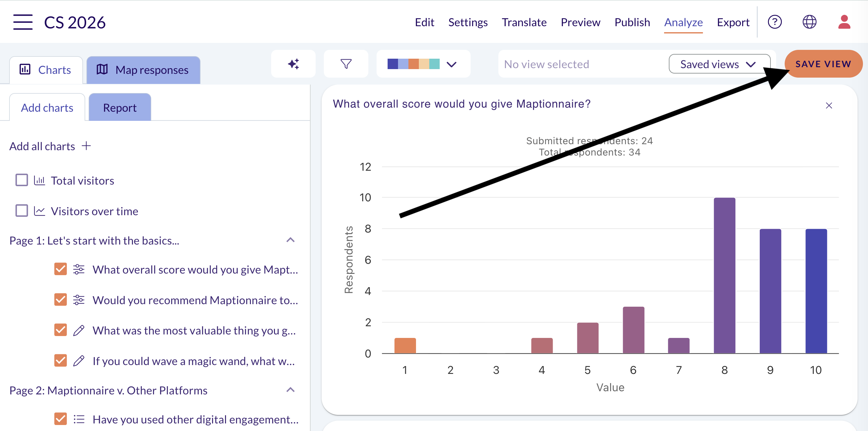The image size is (868, 431).
Task: Open the filter funnel tool
Action: pos(346,64)
